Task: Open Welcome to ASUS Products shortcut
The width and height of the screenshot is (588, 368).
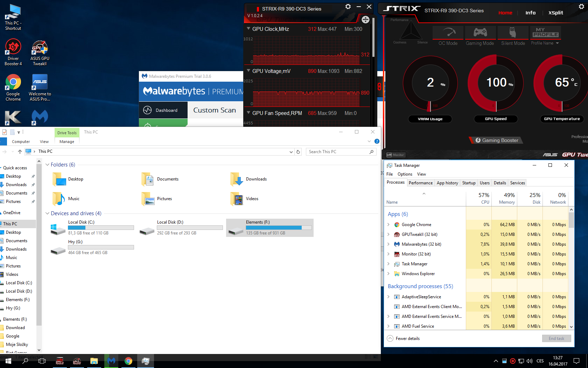Action: pyautogui.click(x=40, y=88)
